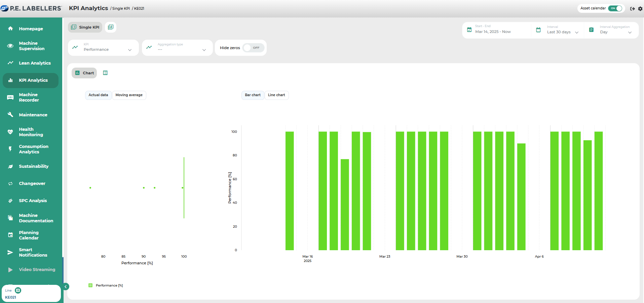Select the Actual data button
Screen dimensions: 644x303
98,95
